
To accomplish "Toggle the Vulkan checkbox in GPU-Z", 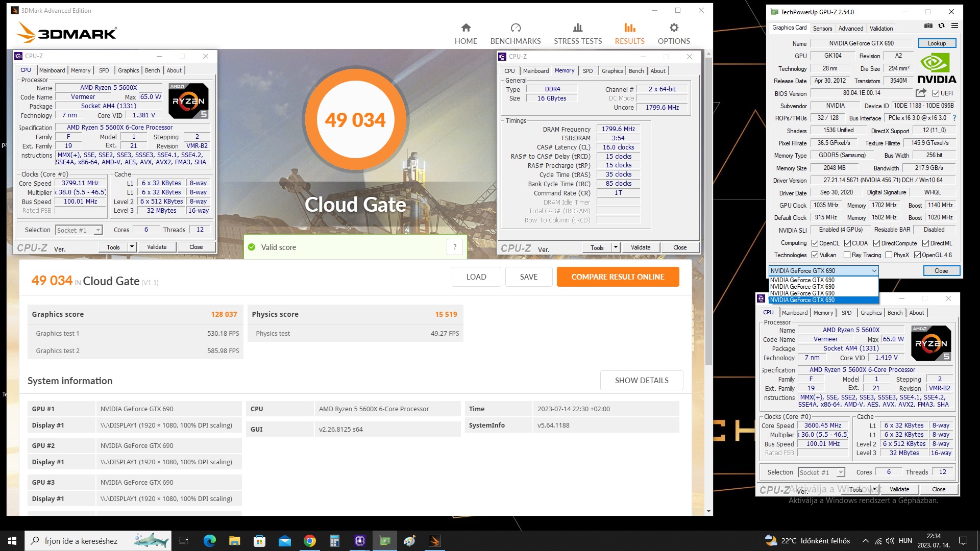I will [815, 255].
